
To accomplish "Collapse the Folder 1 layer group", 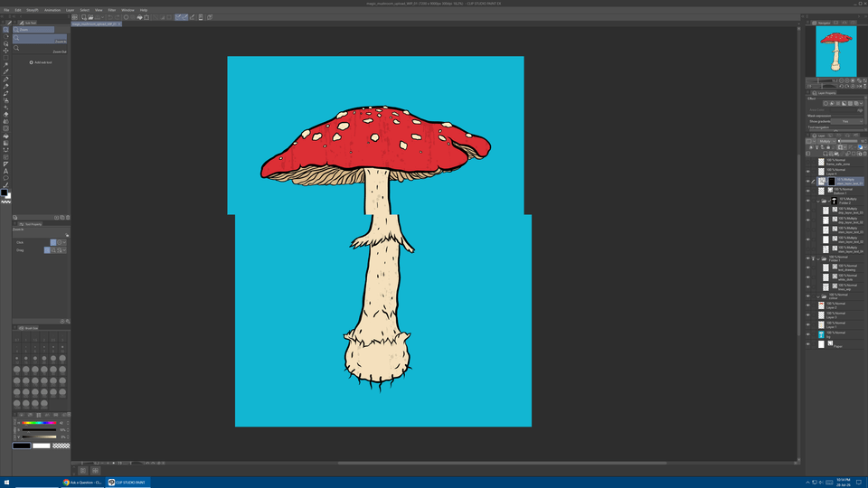I will pos(818,259).
